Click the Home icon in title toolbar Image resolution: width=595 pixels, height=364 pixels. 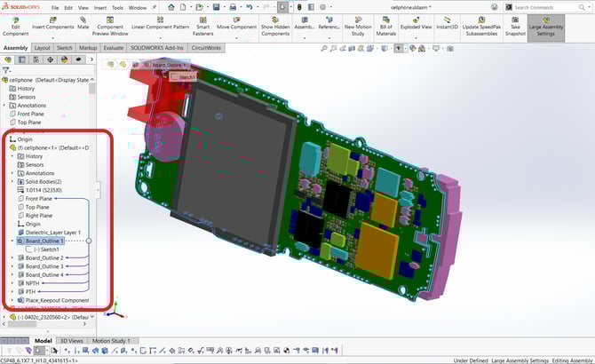[171, 7]
